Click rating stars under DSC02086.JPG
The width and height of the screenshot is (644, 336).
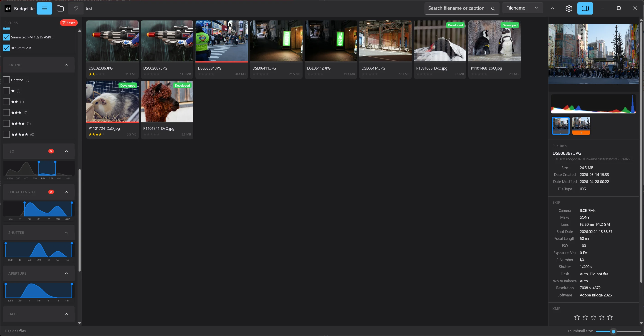click(x=97, y=74)
